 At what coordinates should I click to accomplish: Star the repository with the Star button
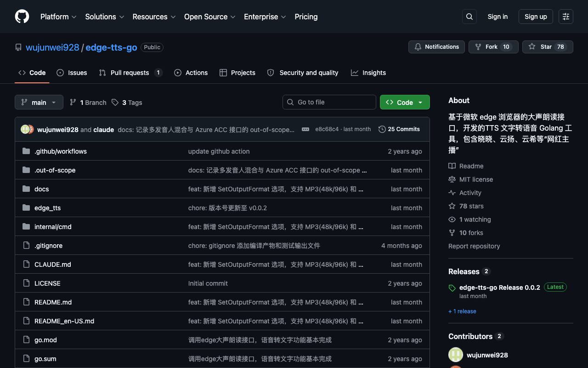pos(548,47)
